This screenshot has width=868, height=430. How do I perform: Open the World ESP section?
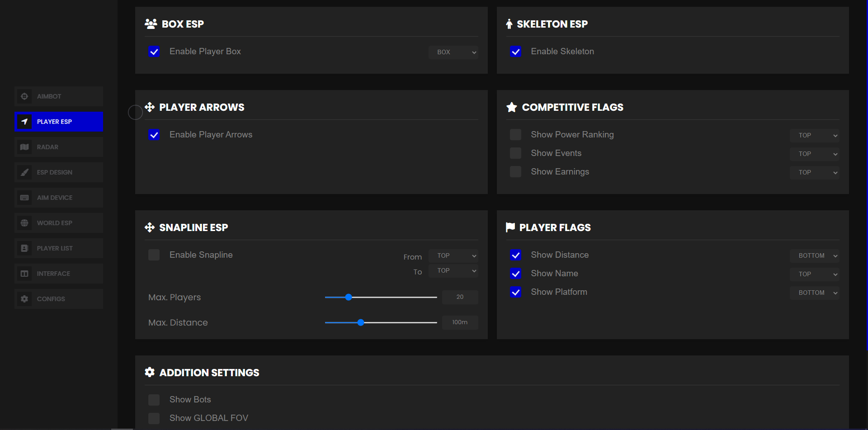(x=59, y=223)
